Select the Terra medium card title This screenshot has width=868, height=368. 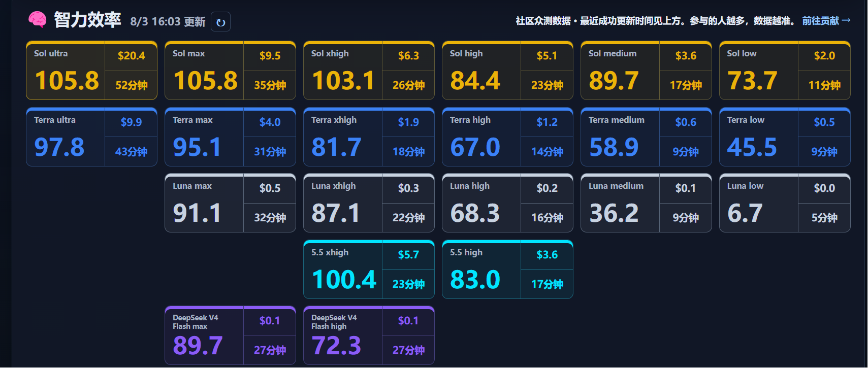(617, 120)
